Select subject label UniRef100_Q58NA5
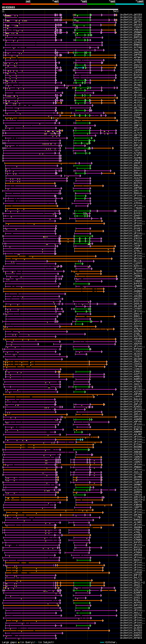 pos(131,32)
